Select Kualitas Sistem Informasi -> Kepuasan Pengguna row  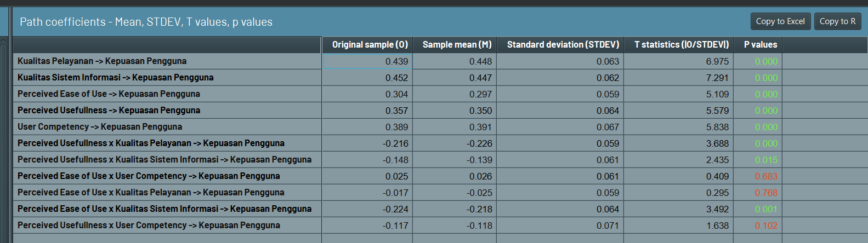(115, 78)
